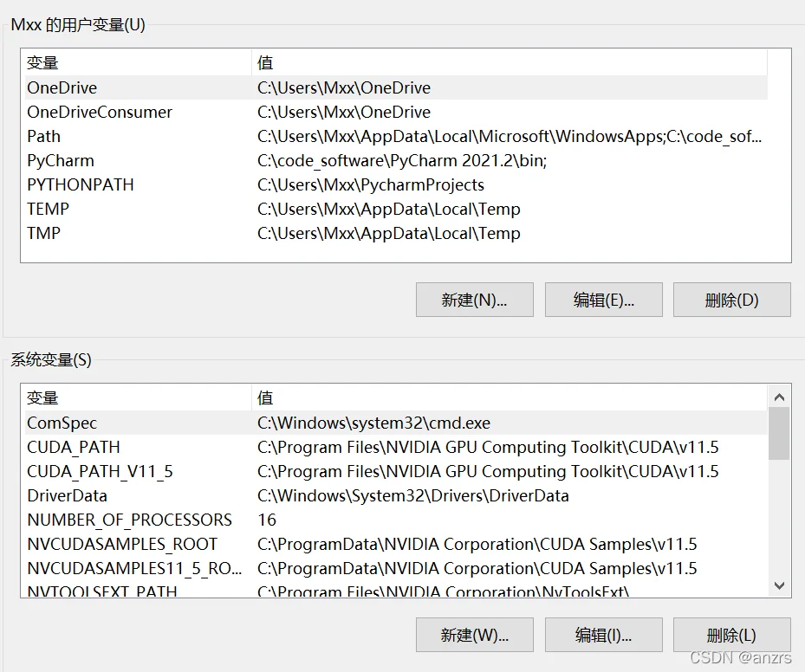
Task: Select the CUDA_PATH system variable
Action: click(x=74, y=448)
